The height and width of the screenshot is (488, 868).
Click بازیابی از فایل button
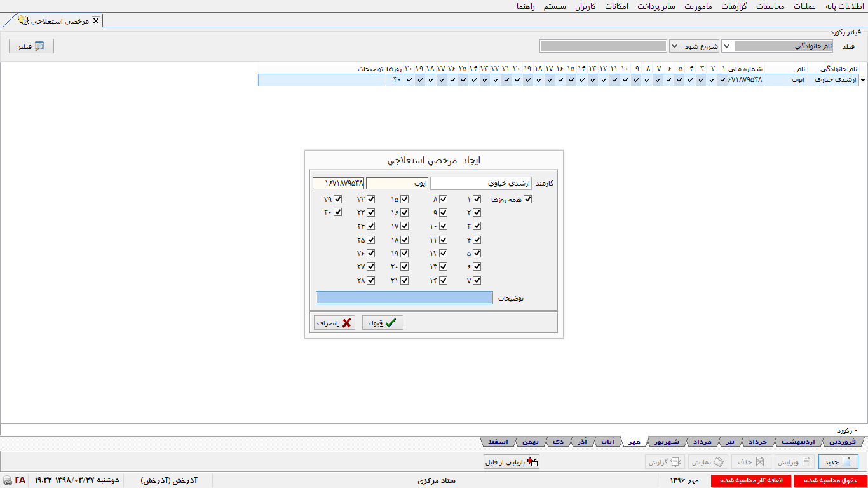[x=511, y=462]
